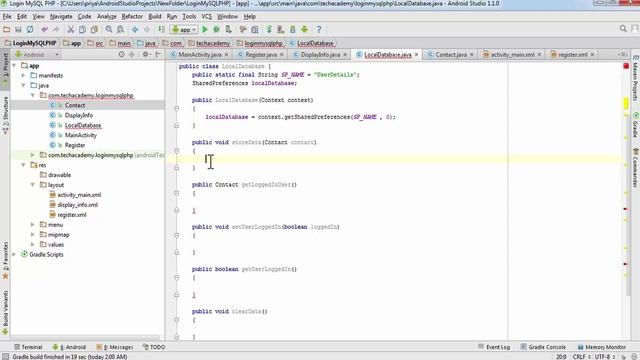The width and height of the screenshot is (640, 360).
Task: Open the VCS menu
Action: [x=207, y=17]
